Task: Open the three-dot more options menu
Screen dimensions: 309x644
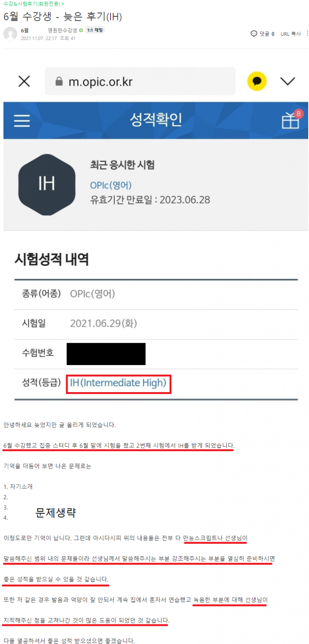Action: point(307,34)
